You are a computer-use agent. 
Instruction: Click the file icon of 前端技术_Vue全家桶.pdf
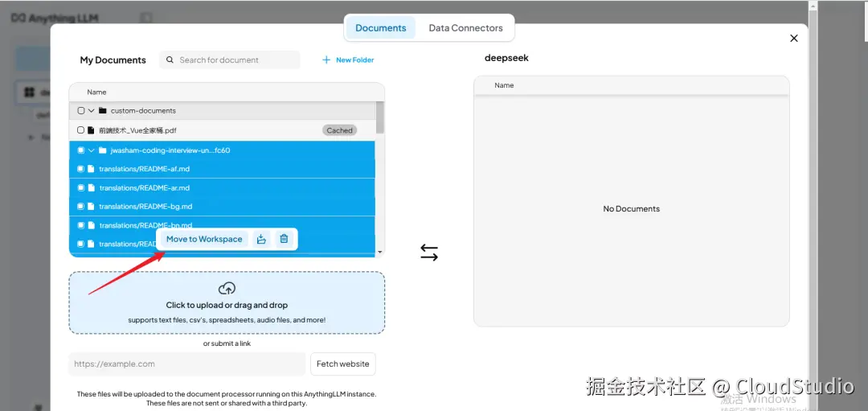91,130
